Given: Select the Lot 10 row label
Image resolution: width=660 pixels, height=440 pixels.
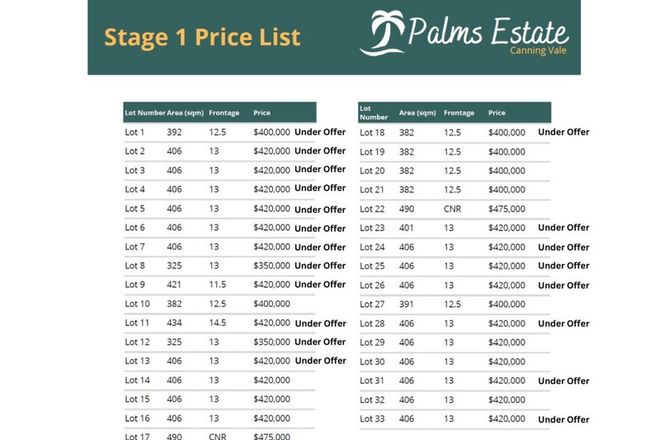Looking at the screenshot, I should point(138,303).
